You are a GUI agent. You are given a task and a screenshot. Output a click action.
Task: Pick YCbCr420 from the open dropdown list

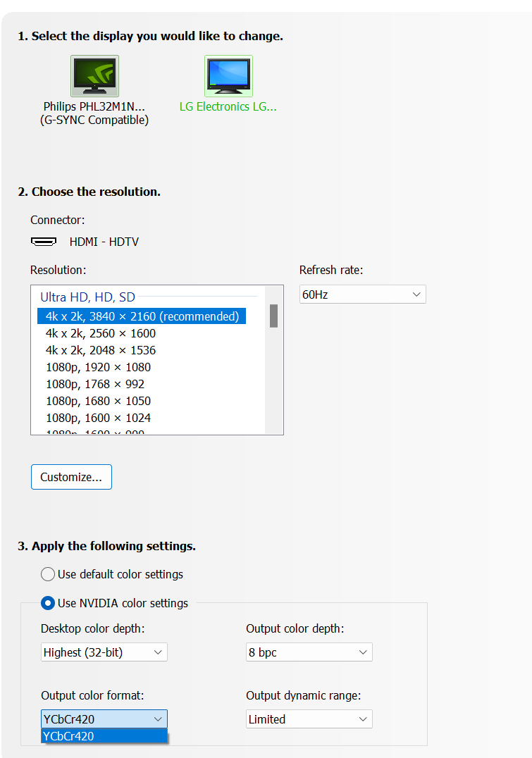point(104,736)
